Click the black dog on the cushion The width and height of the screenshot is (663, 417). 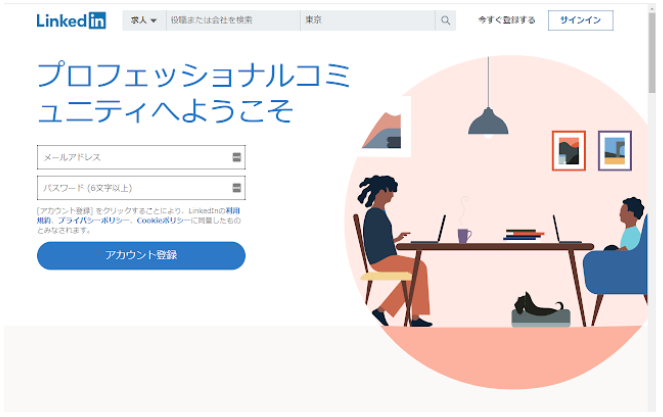coord(538,305)
